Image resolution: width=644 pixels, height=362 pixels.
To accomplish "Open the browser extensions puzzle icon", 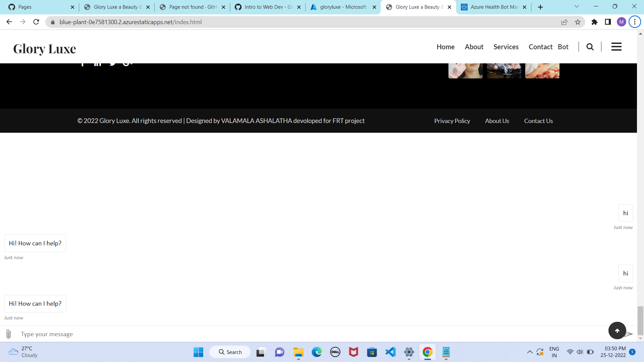I will coord(594,22).
